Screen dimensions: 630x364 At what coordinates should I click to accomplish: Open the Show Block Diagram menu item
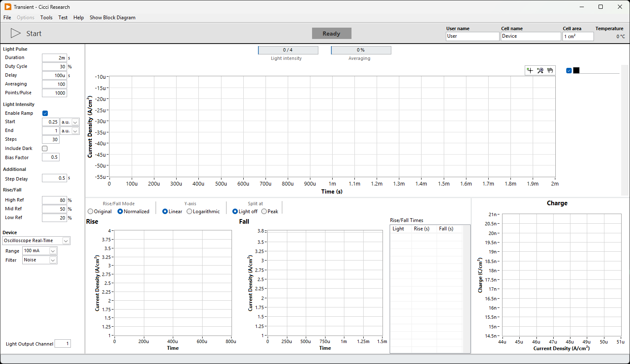[112, 18]
